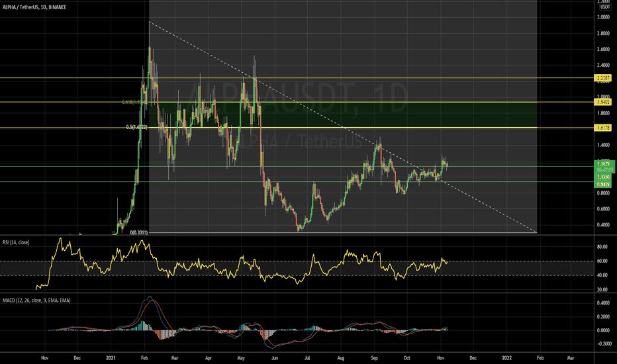Click the 1.1679 current price label
617x364 pixels.
pos(604,163)
